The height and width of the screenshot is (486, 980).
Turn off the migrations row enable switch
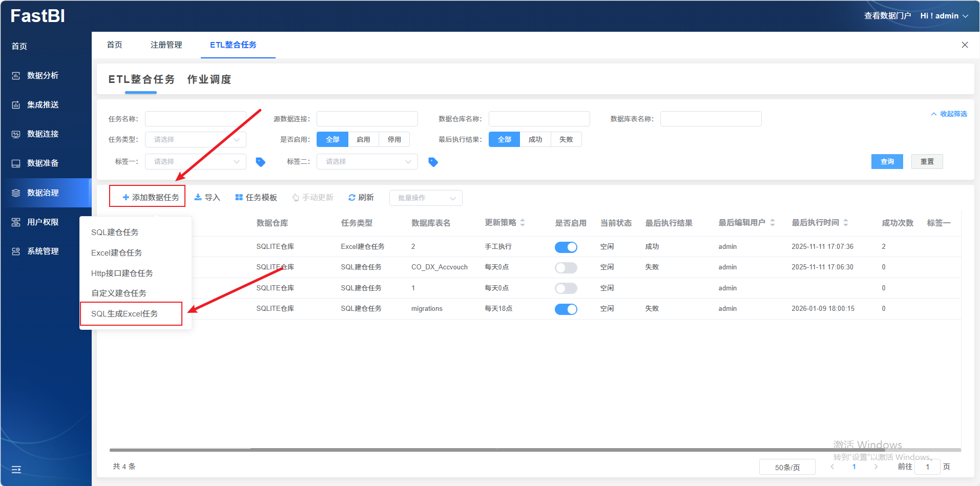click(x=566, y=309)
